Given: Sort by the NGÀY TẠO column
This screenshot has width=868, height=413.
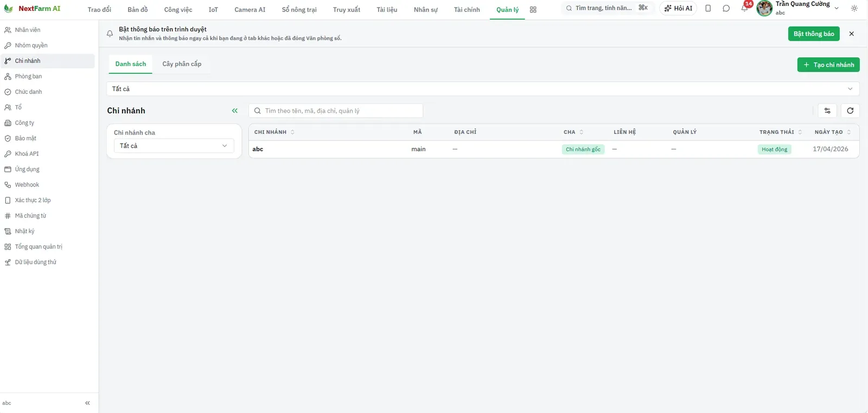Looking at the screenshot, I should point(833,132).
